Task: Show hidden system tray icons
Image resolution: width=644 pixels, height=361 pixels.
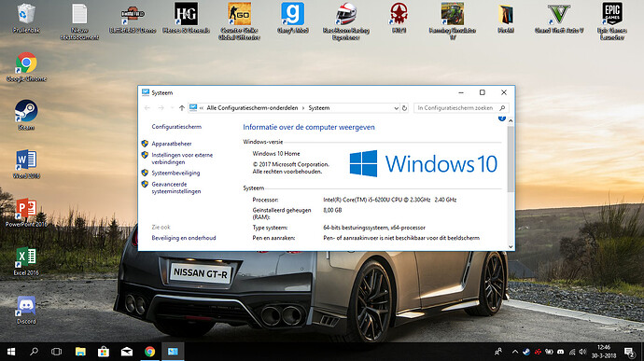Action: click(x=515, y=352)
